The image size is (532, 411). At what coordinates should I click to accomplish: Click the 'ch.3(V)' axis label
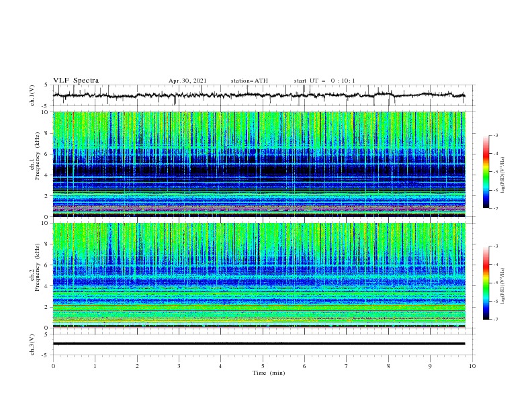(x=32, y=345)
